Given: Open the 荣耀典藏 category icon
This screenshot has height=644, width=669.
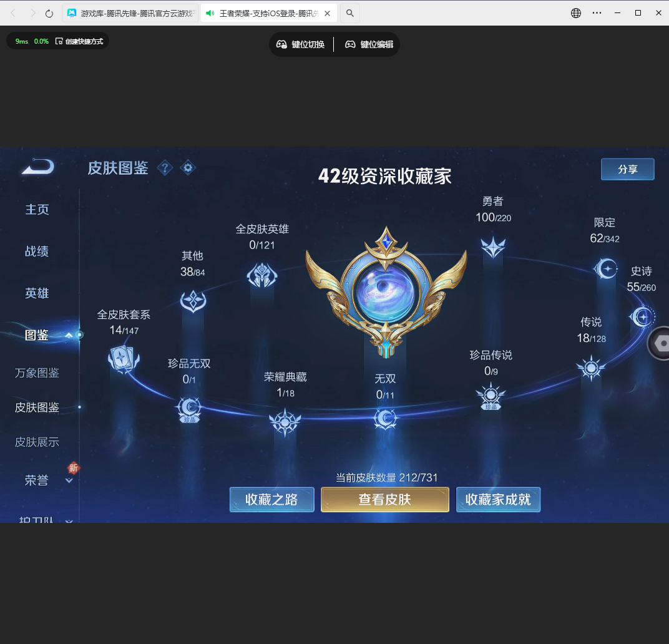Looking at the screenshot, I should coord(285,423).
